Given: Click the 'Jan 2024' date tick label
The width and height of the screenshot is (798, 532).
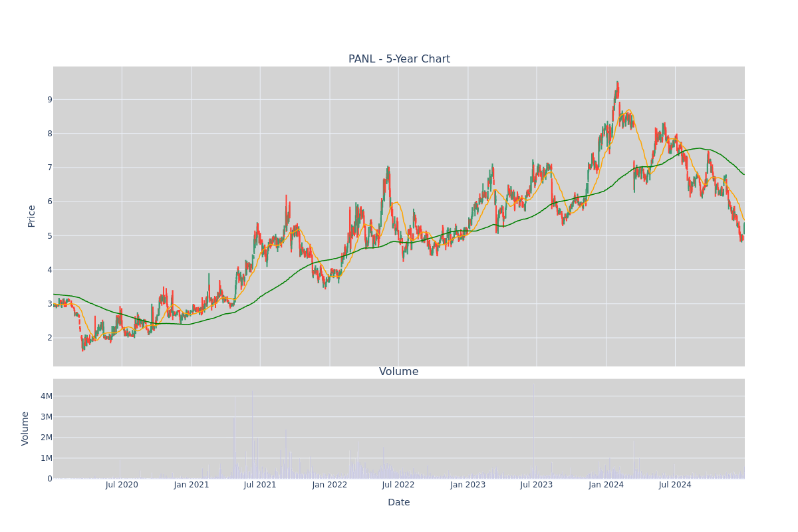Looking at the screenshot, I should point(606,485).
